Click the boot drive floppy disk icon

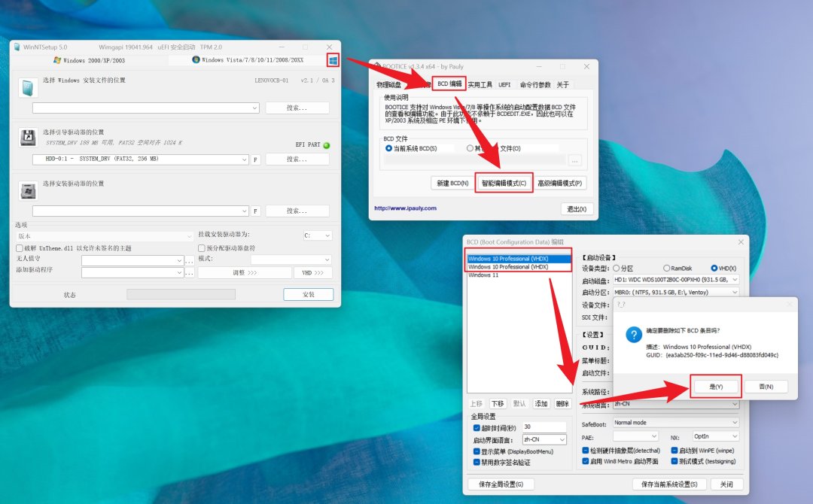point(28,137)
